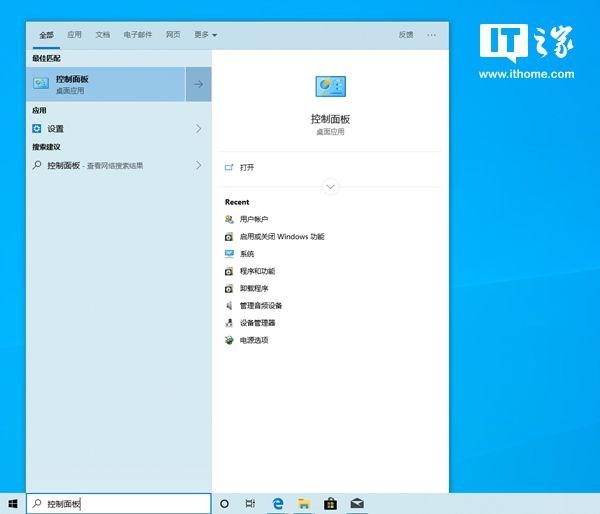The image size is (600, 514).
Task: Switch to the 应用 tab
Action: coord(74,35)
